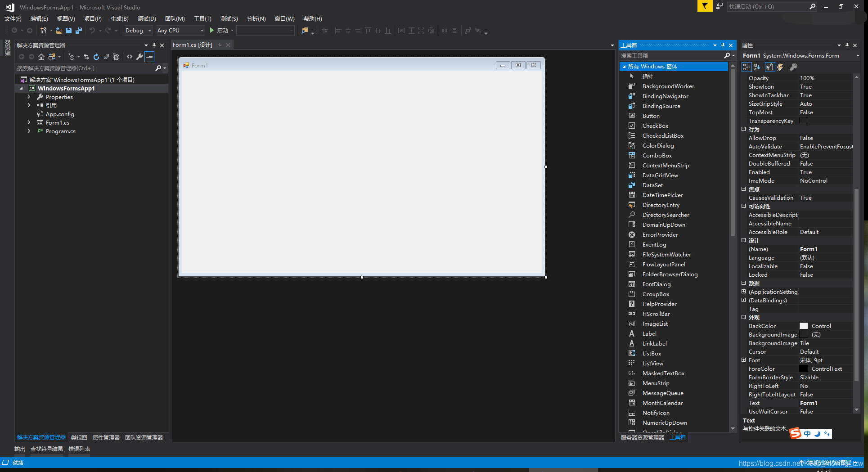The width and height of the screenshot is (868, 472).
Task: Expand the Properties node in the solution tree
Action: (x=29, y=97)
